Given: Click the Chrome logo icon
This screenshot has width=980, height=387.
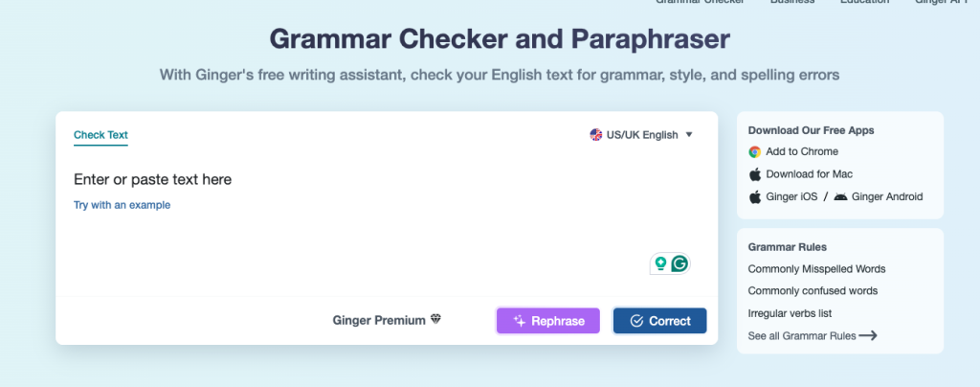Looking at the screenshot, I should (x=754, y=151).
